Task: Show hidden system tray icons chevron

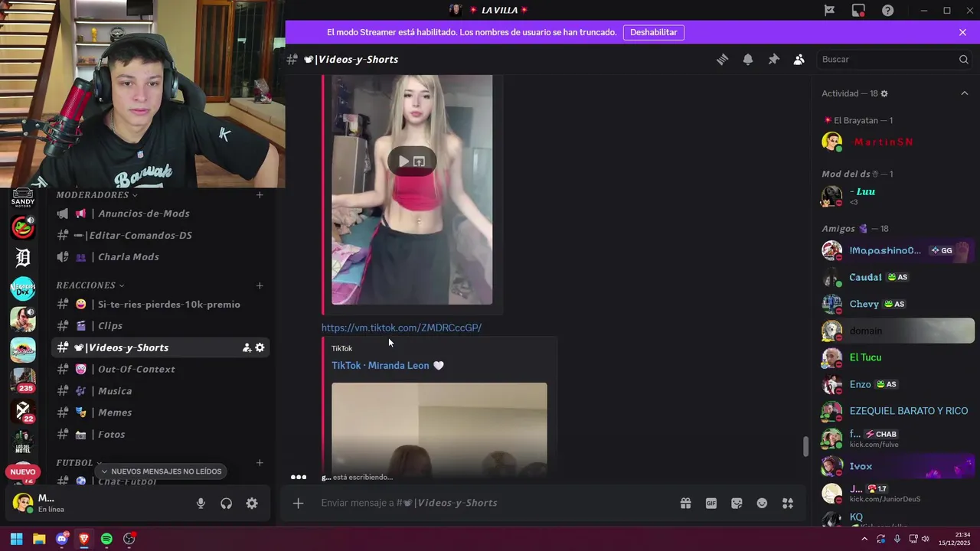Action: (x=864, y=539)
